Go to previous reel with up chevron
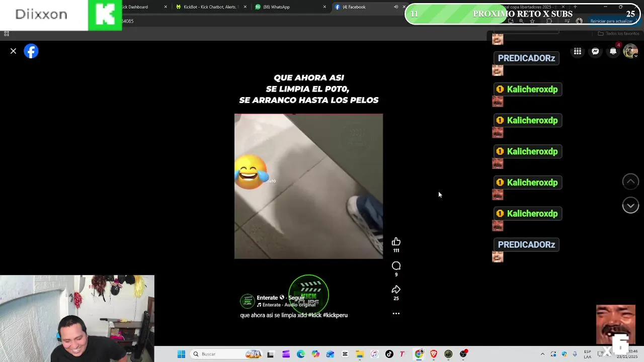 coord(630,182)
